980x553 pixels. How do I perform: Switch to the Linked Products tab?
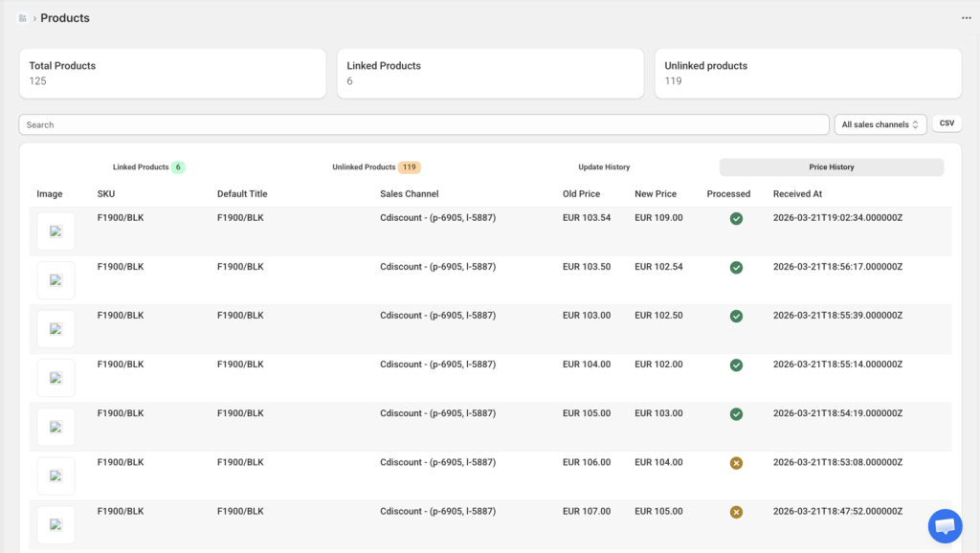(148, 167)
